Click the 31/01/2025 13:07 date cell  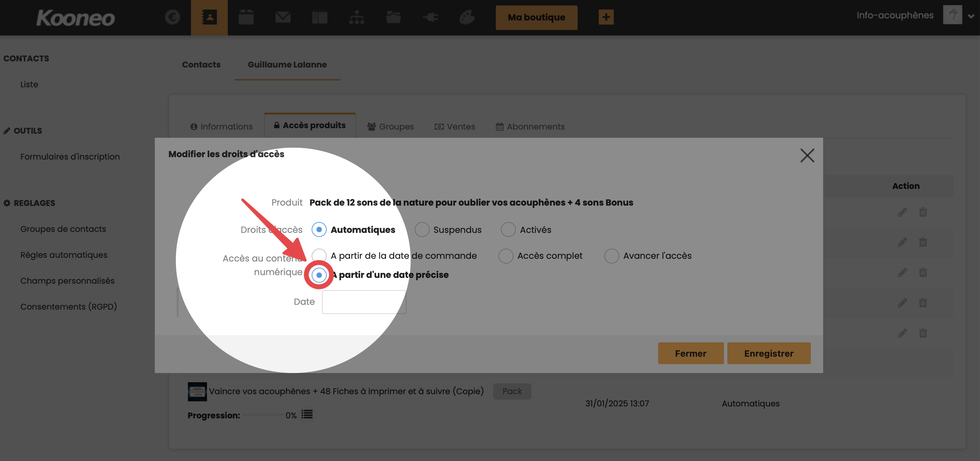[x=617, y=404]
